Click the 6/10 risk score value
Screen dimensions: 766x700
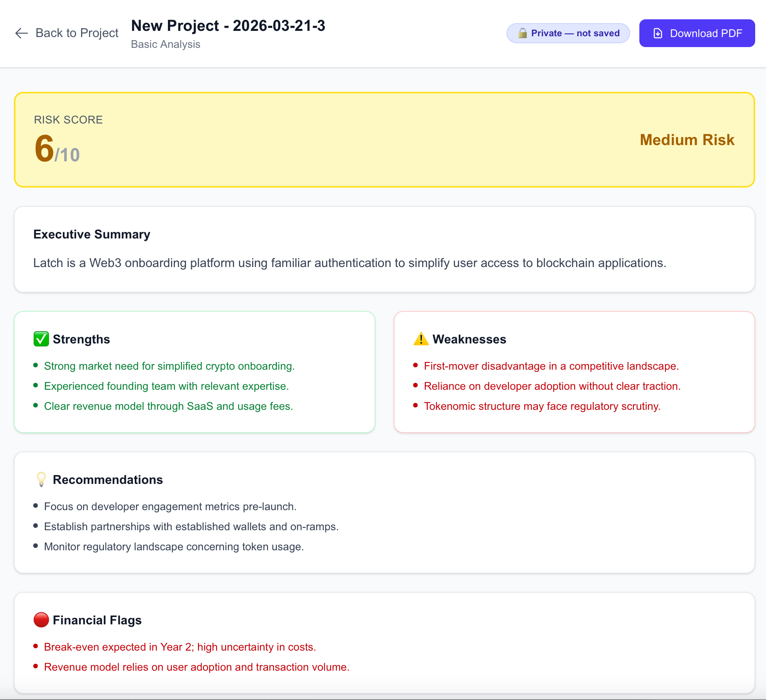[57, 149]
